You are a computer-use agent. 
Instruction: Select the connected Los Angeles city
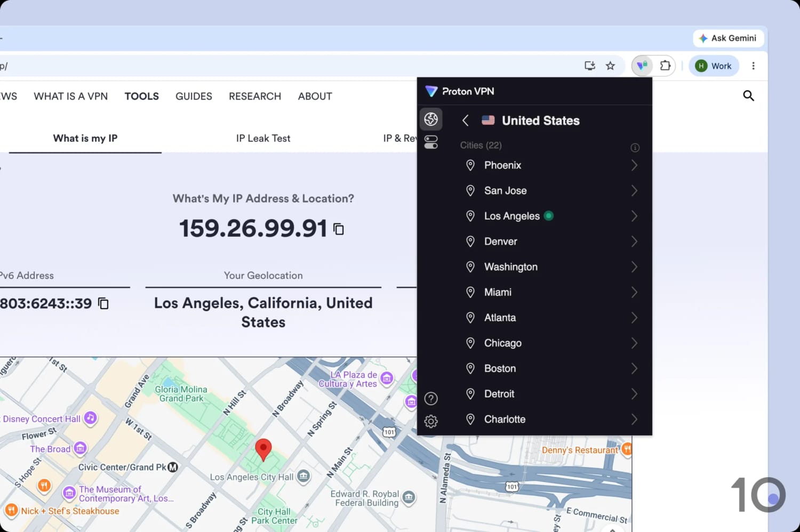[511, 216]
